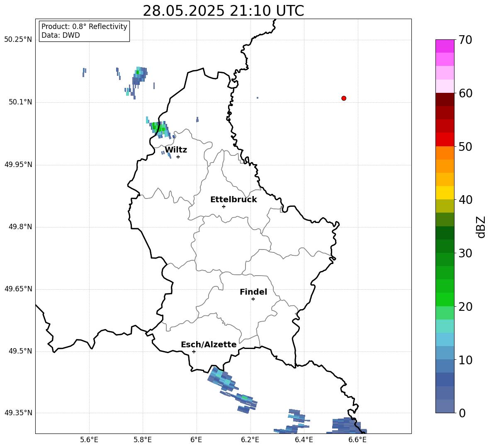The image size is (491, 448).
Task: Click the 40 tick on colorbar
Action: coord(465,200)
